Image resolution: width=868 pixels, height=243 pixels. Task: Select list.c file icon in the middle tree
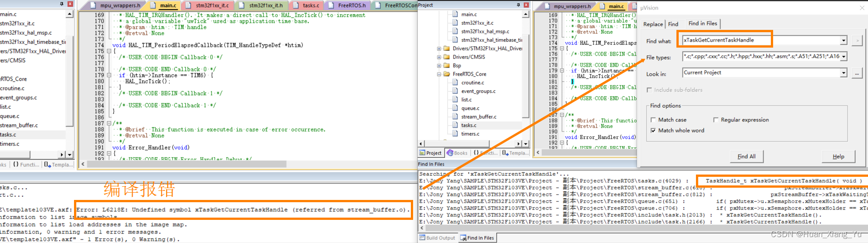(x=455, y=100)
